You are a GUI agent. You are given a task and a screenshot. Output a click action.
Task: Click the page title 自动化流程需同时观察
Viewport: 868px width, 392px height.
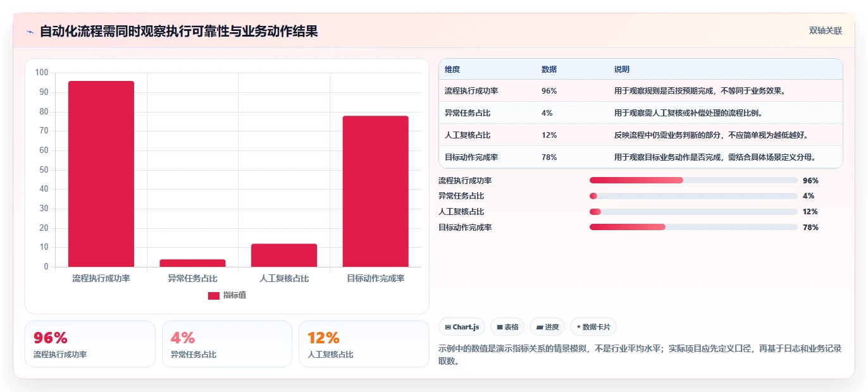(x=178, y=31)
